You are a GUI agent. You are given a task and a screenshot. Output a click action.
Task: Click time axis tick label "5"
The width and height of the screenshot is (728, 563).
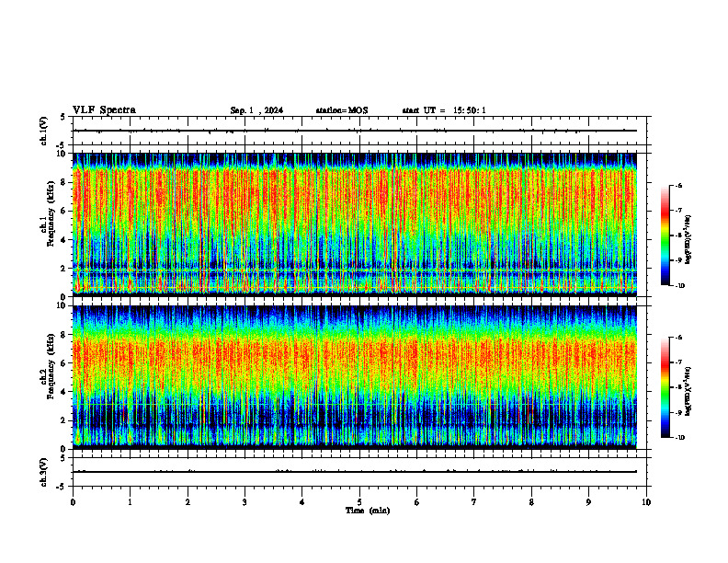coord(359,502)
